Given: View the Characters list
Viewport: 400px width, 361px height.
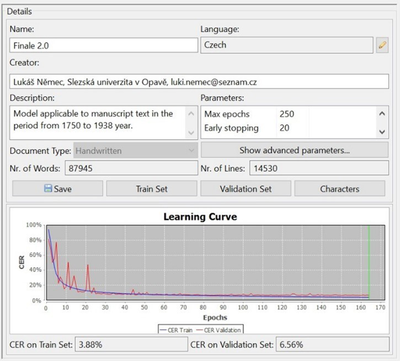Looking at the screenshot, I should tap(340, 189).
